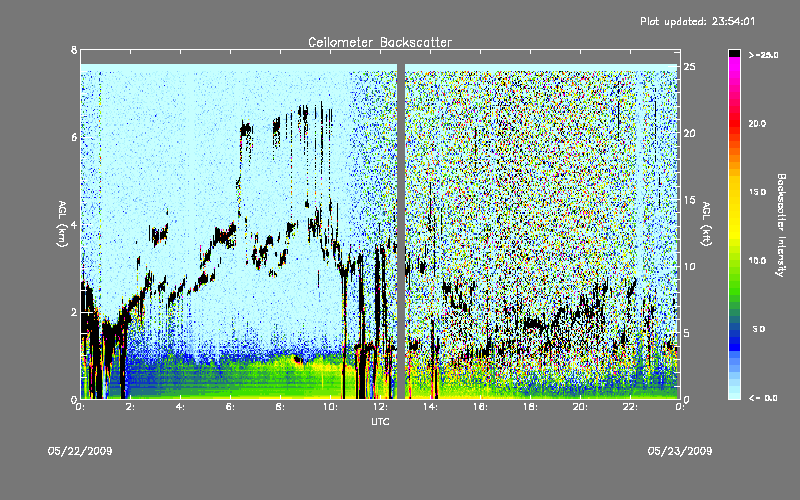
Task: Click the '6' km tick on left axis
Action: [x=74, y=138]
